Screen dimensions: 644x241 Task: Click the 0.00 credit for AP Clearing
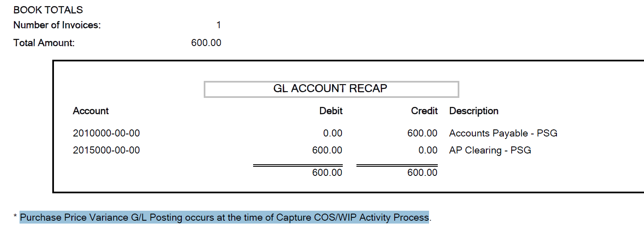point(428,150)
